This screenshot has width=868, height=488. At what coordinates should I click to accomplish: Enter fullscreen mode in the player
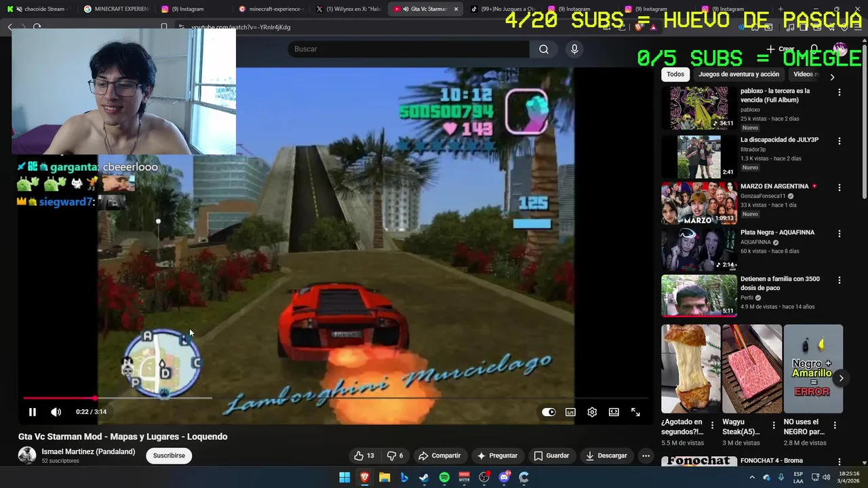tap(635, 412)
